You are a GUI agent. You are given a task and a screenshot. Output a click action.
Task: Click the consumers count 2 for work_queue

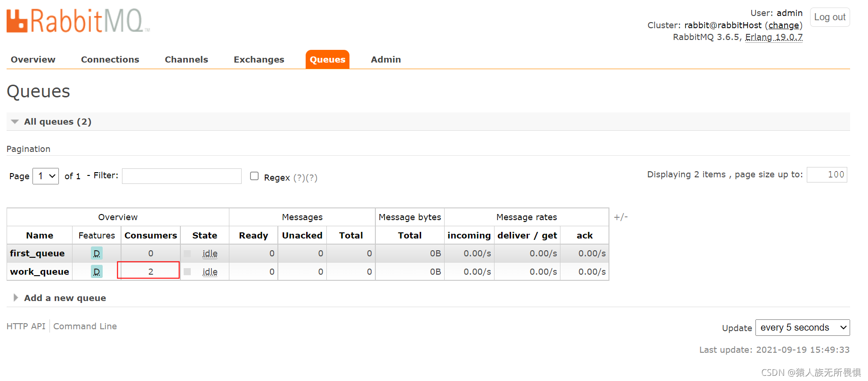pos(151,271)
